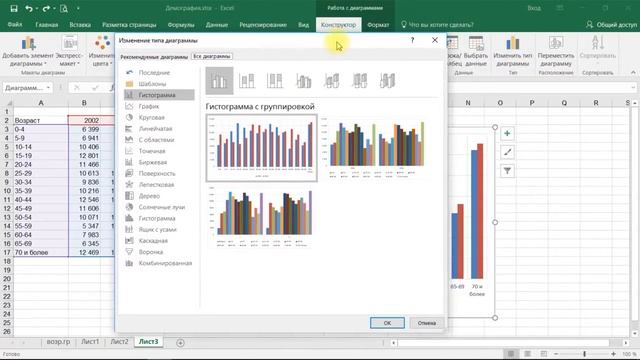
Task: Open the name box dropdown arrow
Action: 48,88
